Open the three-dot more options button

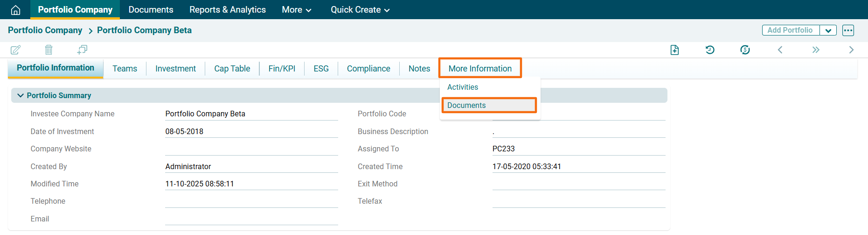[848, 30]
